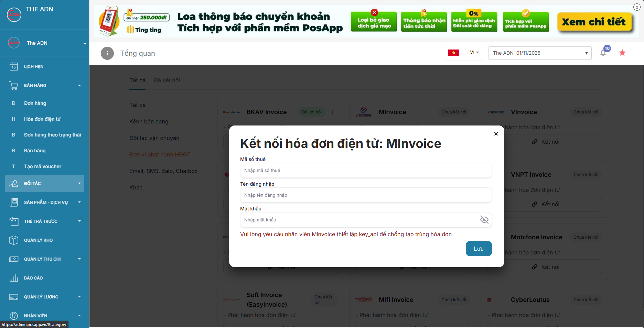Screen dimensions: 644x328
Task: Open Bán hàng submenu item
Action: coord(35,151)
